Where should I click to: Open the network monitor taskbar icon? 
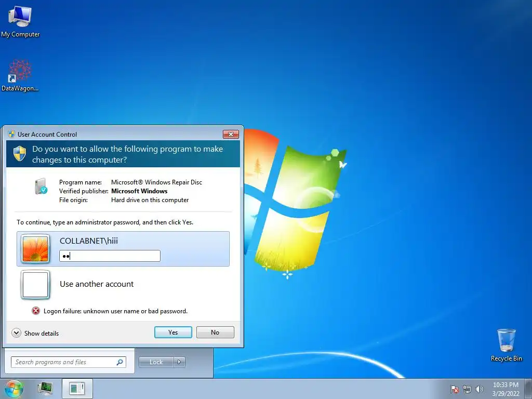click(x=45, y=389)
